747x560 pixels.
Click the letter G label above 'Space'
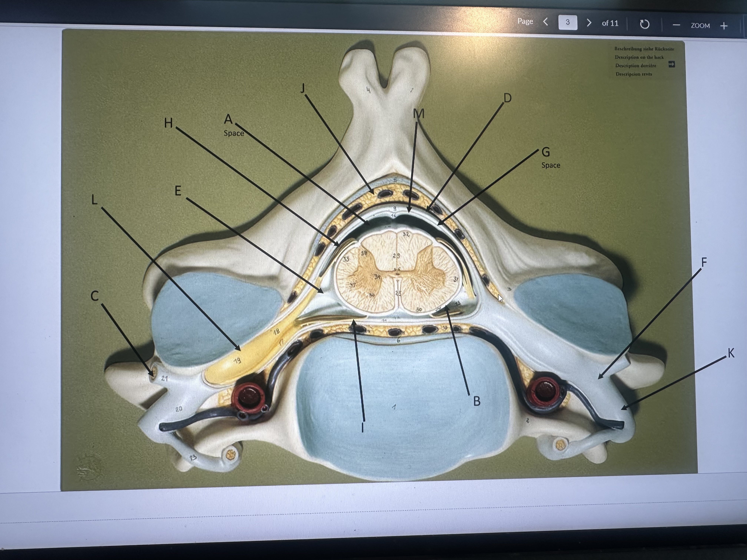click(546, 152)
